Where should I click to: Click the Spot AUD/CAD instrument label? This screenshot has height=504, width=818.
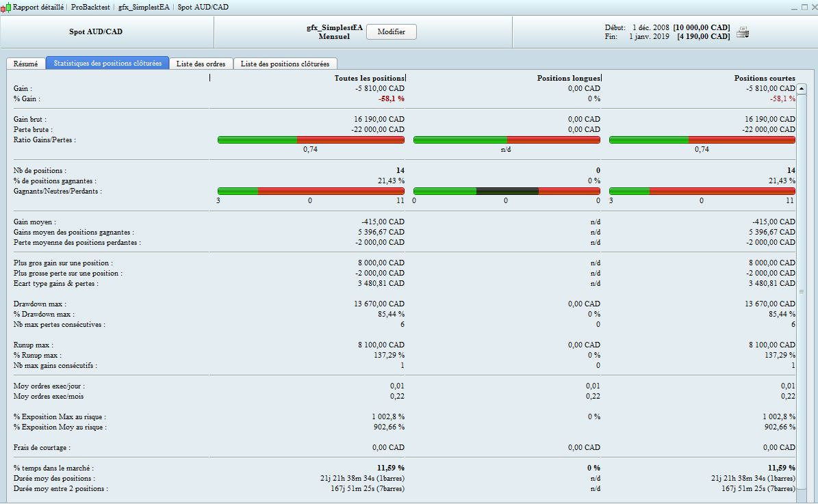click(95, 31)
